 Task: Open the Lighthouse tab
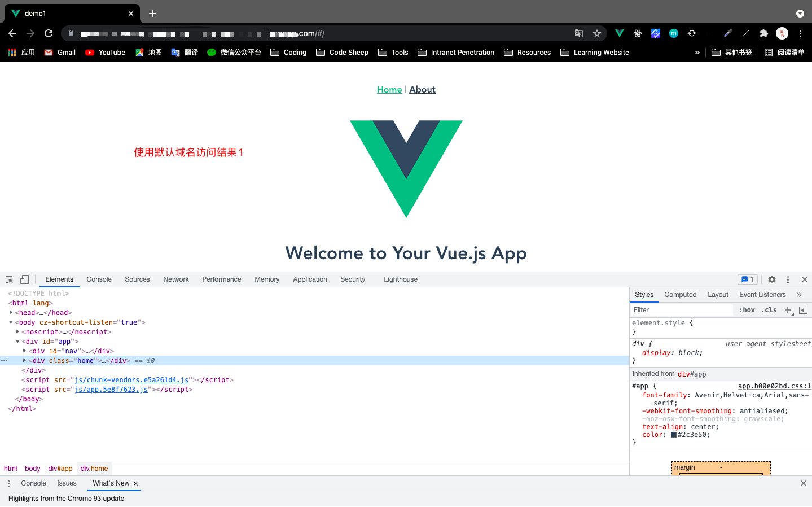[401, 279]
